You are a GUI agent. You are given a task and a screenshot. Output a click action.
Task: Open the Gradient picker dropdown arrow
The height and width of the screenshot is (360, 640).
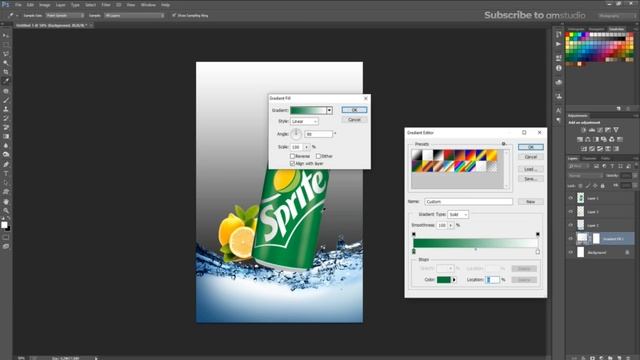(329, 110)
